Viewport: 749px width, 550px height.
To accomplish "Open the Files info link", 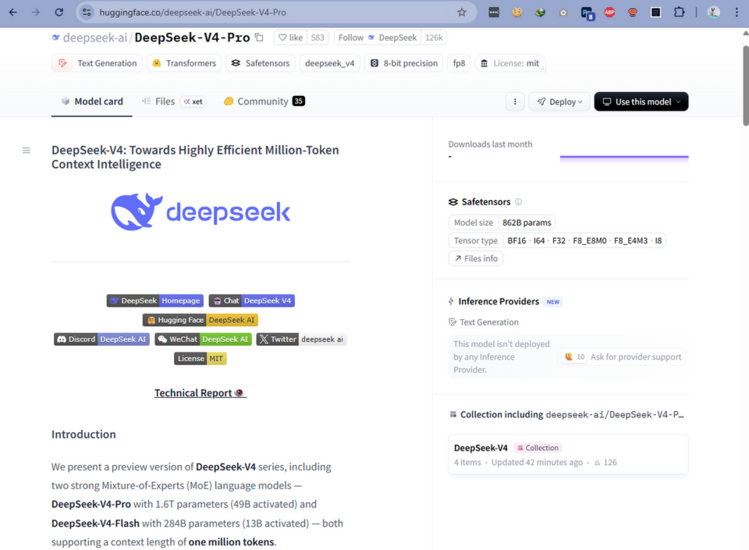I will coord(476,258).
